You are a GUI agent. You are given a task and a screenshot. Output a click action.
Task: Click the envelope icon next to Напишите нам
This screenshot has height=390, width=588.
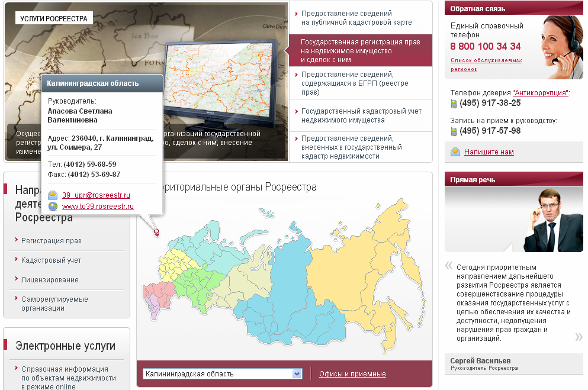tap(455, 152)
